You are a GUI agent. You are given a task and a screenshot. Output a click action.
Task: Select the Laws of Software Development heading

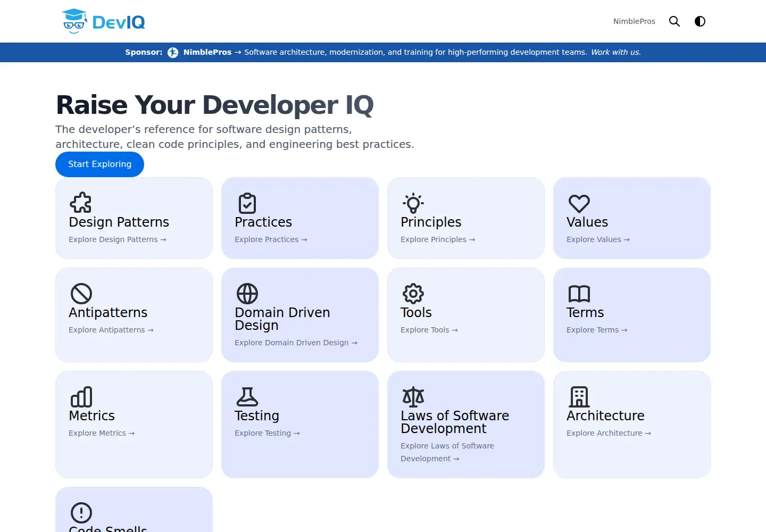455,422
